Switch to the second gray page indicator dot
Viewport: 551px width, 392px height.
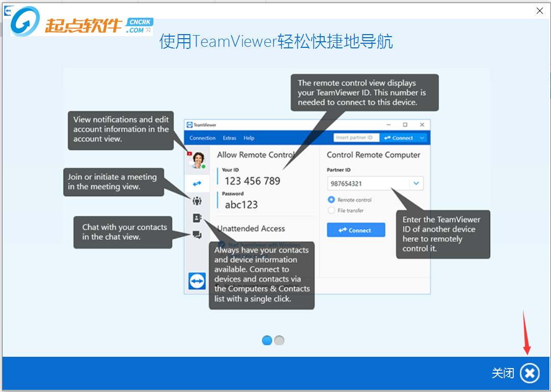click(x=279, y=341)
